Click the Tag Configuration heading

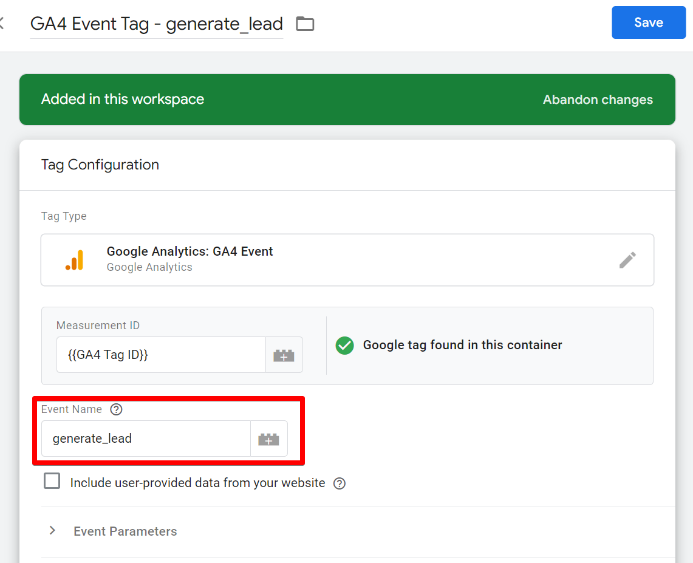pos(100,165)
